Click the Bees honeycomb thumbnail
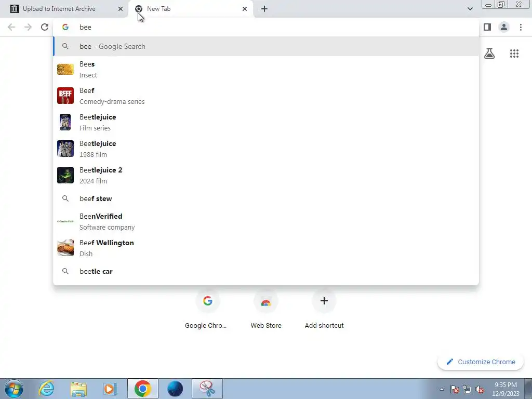The height and width of the screenshot is (399, 532). [65, 70]
